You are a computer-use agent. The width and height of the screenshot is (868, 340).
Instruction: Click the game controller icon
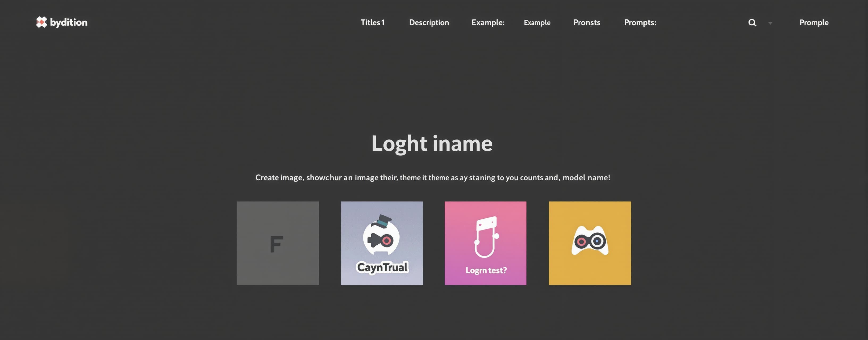tap(590, 240)
